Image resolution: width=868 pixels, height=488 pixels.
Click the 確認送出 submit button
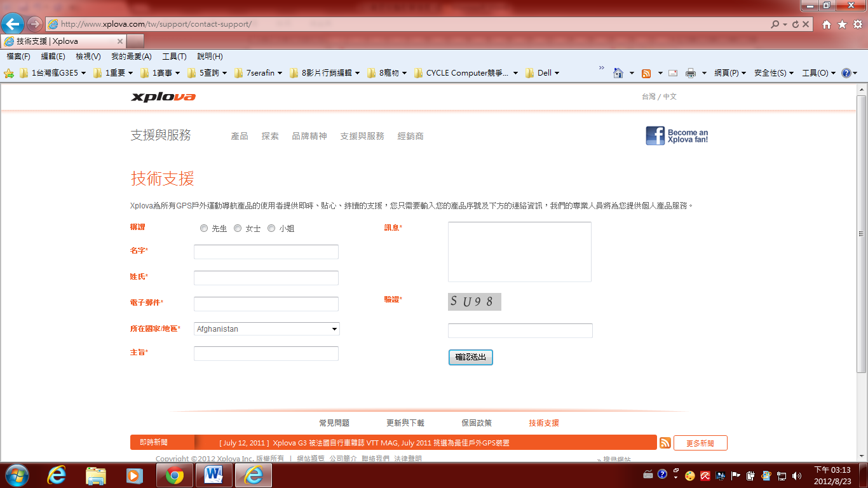(470, 357)
